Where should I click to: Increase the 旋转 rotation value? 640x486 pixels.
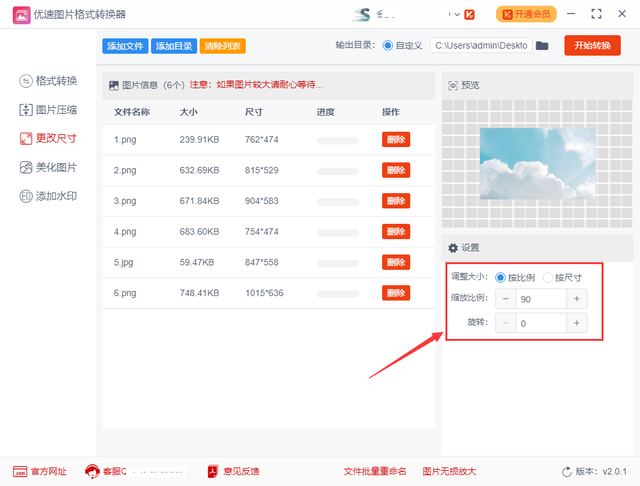click(x=577, y=323)
